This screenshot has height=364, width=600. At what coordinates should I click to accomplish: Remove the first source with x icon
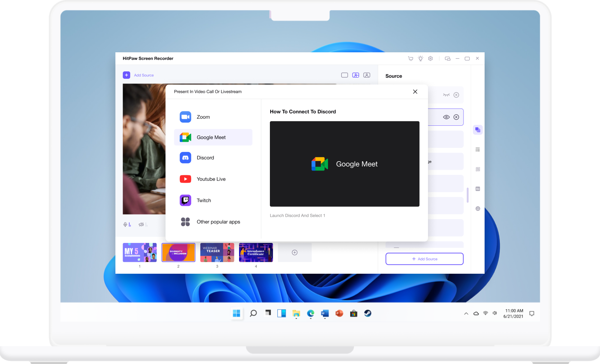456,95
